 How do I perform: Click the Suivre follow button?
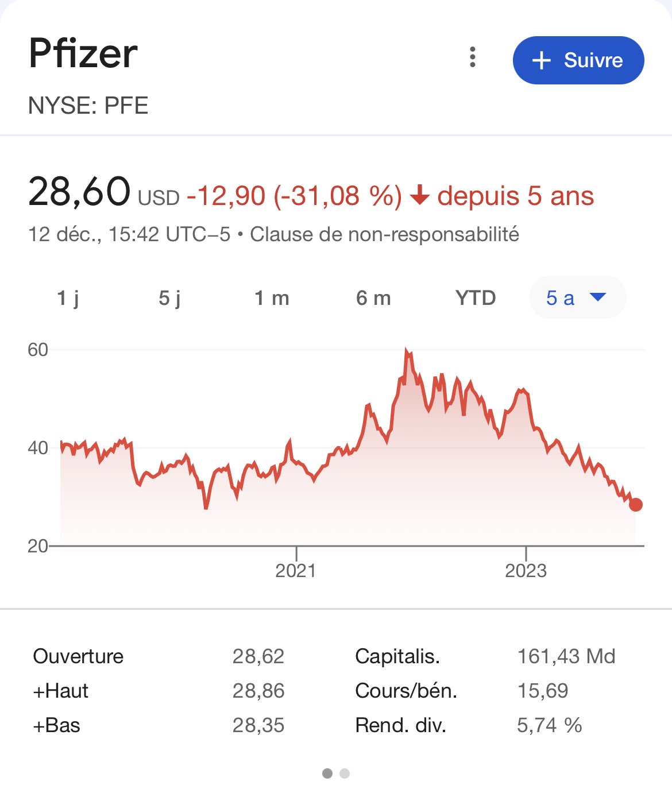(578, 60)
